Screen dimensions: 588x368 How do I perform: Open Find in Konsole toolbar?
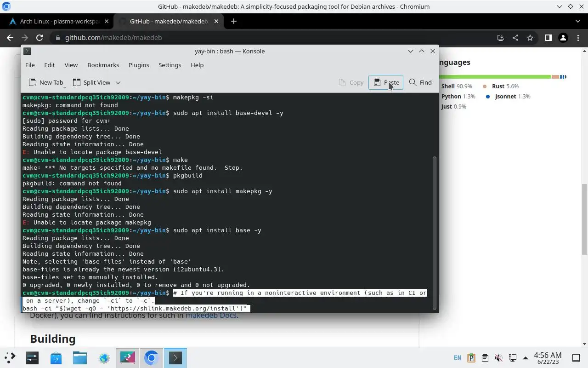[420, 82]
